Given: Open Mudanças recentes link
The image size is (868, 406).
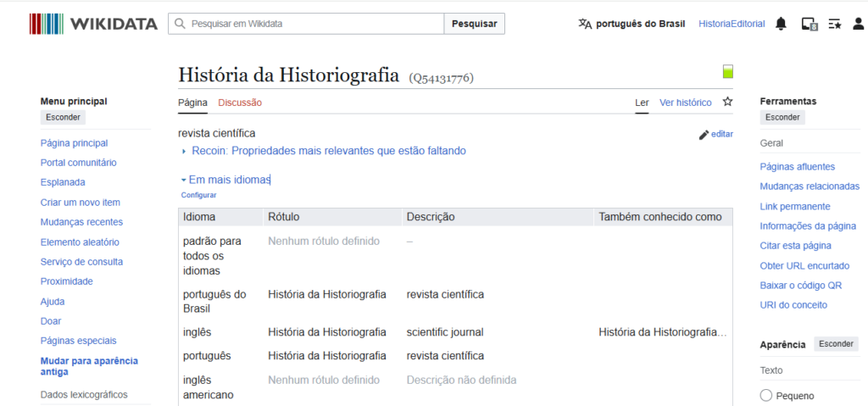Looking at the screenshot, I should click(x=82, y=222).
